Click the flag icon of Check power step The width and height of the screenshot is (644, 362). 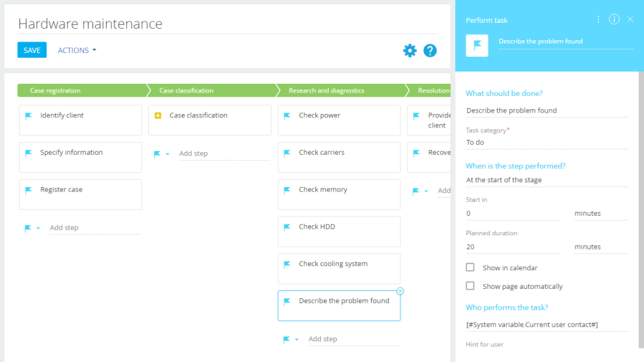[287, 115]
